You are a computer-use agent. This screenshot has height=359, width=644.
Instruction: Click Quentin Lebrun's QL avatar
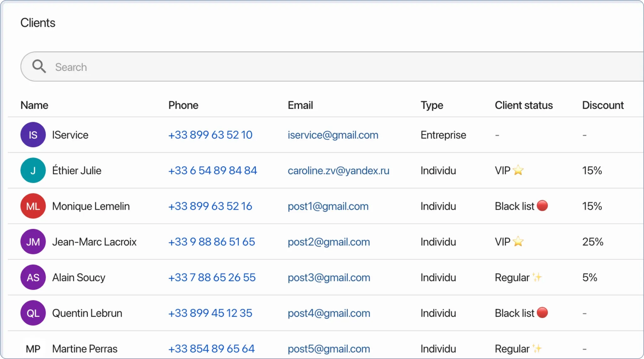(33, 313)
